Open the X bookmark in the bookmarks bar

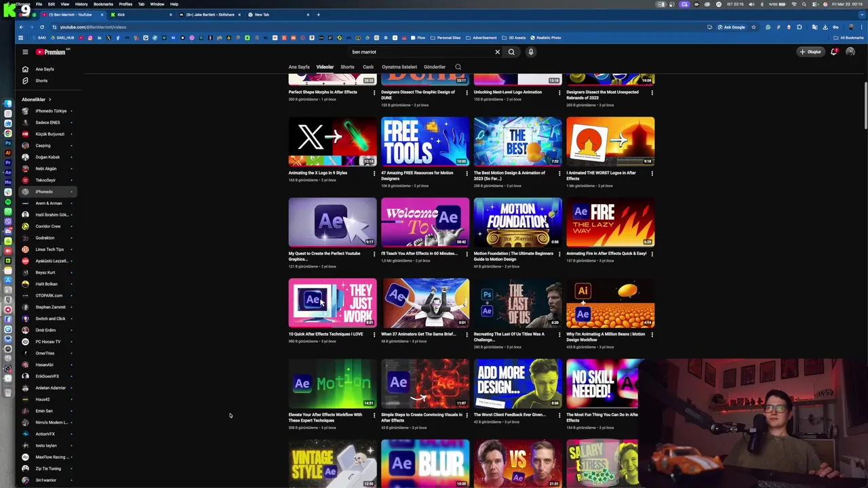pyautogui.click(x=108, y=38)
